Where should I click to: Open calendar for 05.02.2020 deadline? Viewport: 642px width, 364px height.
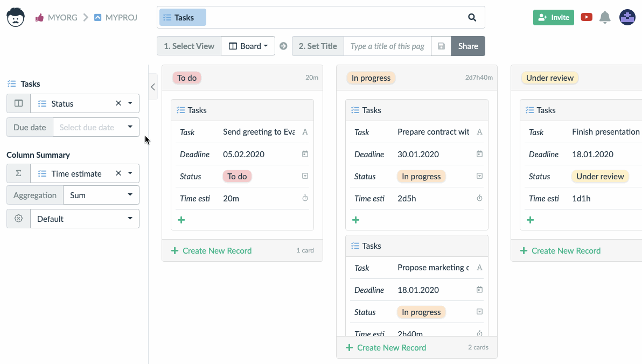click(305, 154)
